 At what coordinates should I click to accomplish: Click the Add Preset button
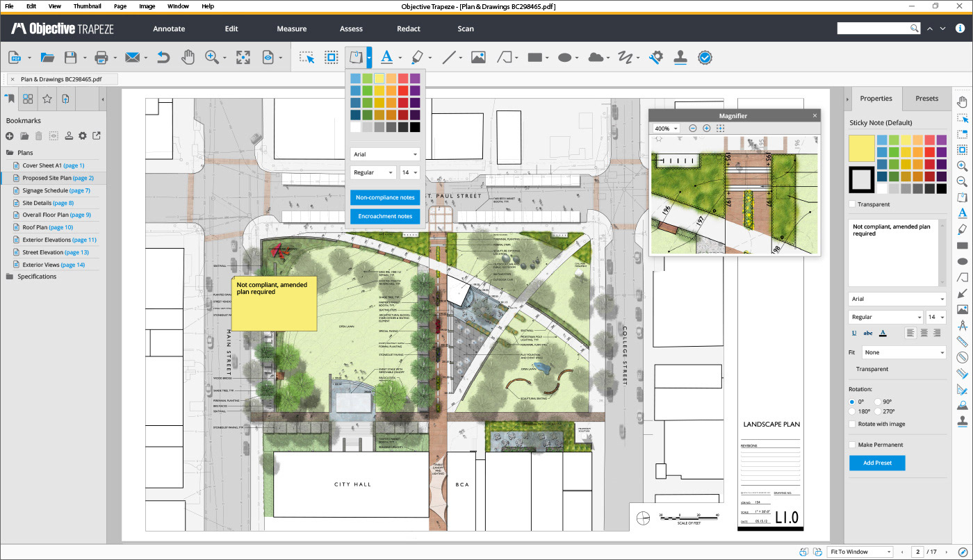click(877, 463)
